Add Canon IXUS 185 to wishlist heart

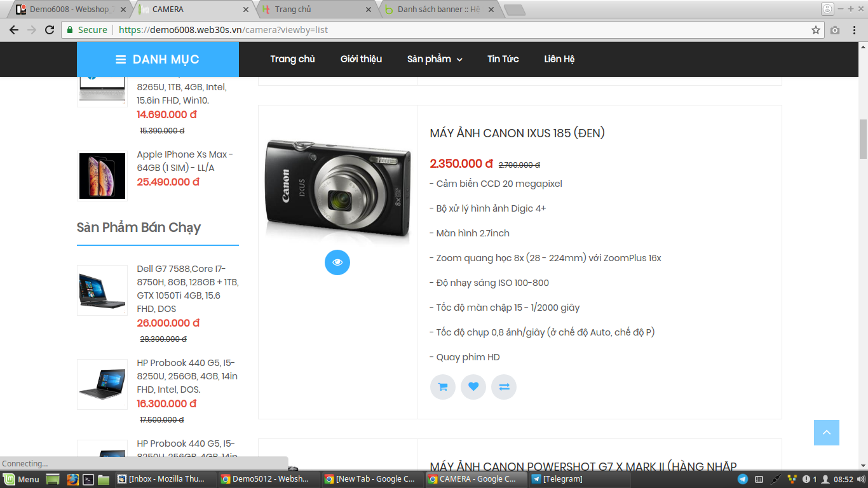pyautogui.click(x=473, y=387)
